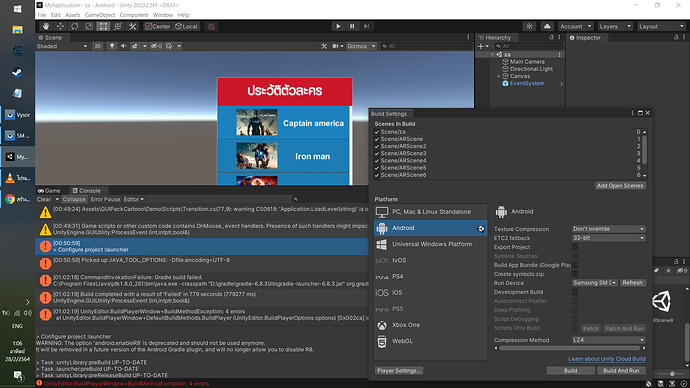Open the GameObject menu
This screenshot has width=690, height=388.
[x=100, y=15]
